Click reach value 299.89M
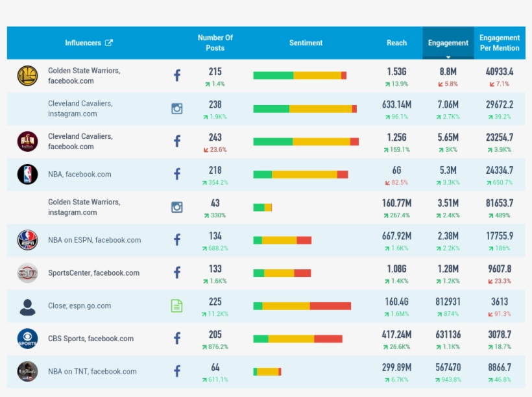 tap(396, 367)
